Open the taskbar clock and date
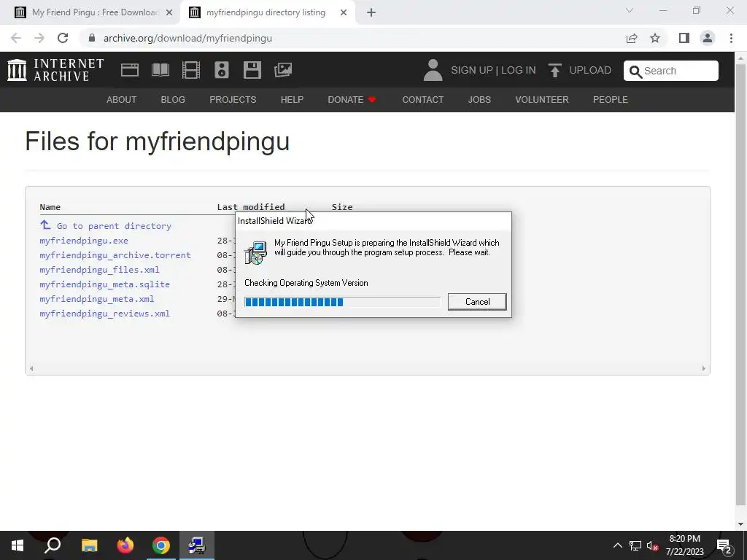 pyautogui.click(x=684, y=545)
